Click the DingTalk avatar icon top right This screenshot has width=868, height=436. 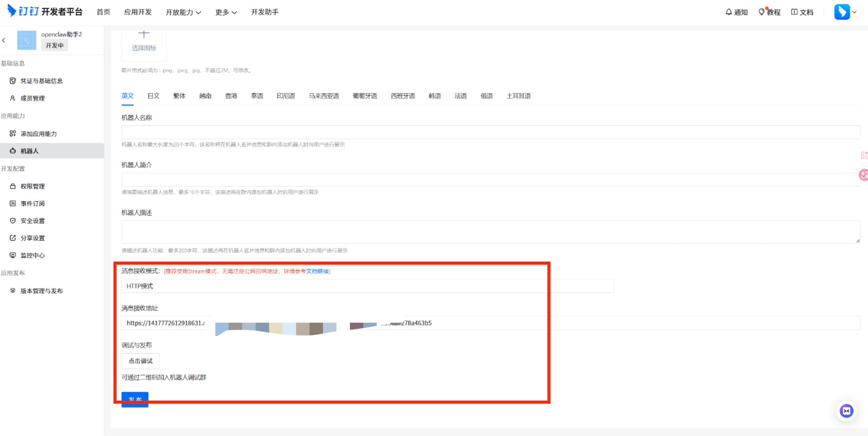(x=842, y=12)
